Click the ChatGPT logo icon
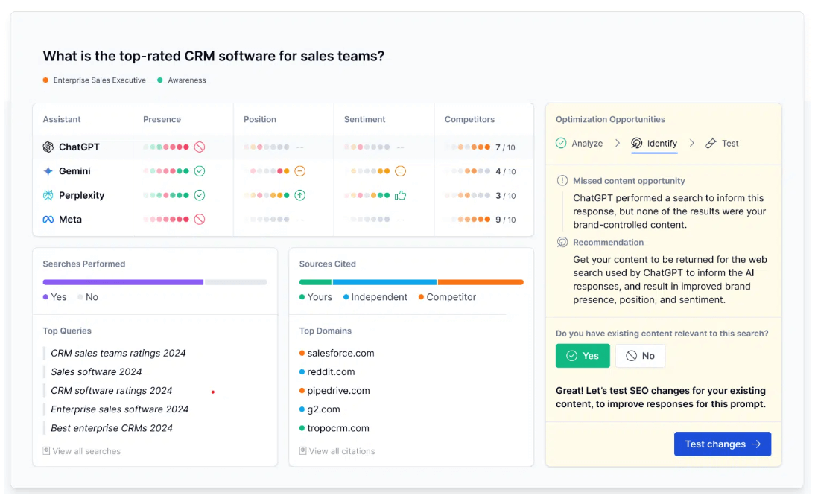 (48, 147)
